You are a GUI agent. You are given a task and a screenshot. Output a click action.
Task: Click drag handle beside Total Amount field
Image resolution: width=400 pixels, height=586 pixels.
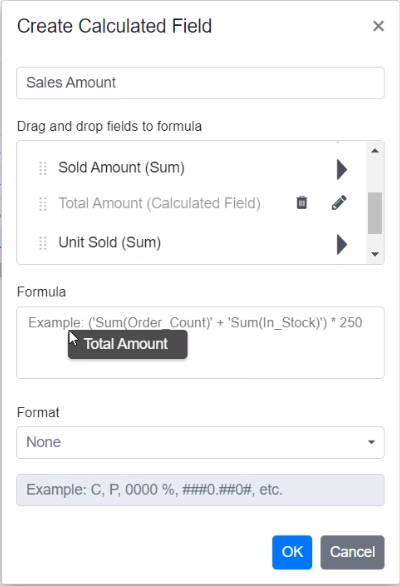(43, 204)
